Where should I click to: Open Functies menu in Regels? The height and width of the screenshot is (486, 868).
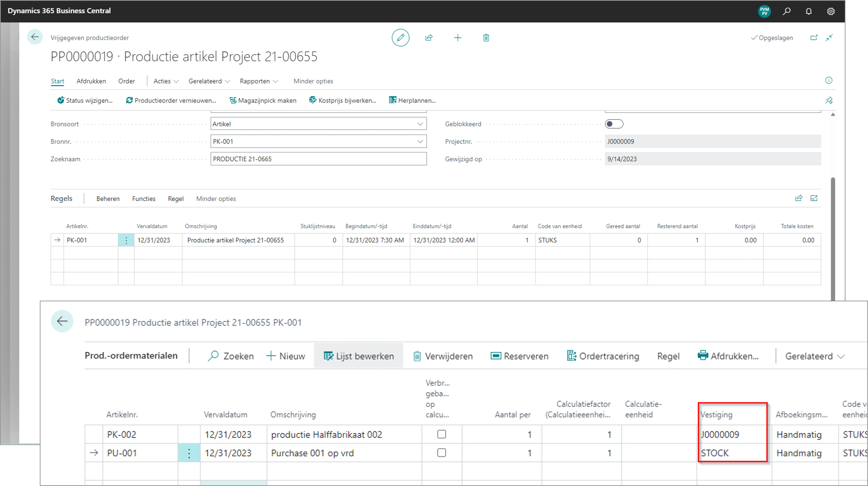tap(143, 199)
